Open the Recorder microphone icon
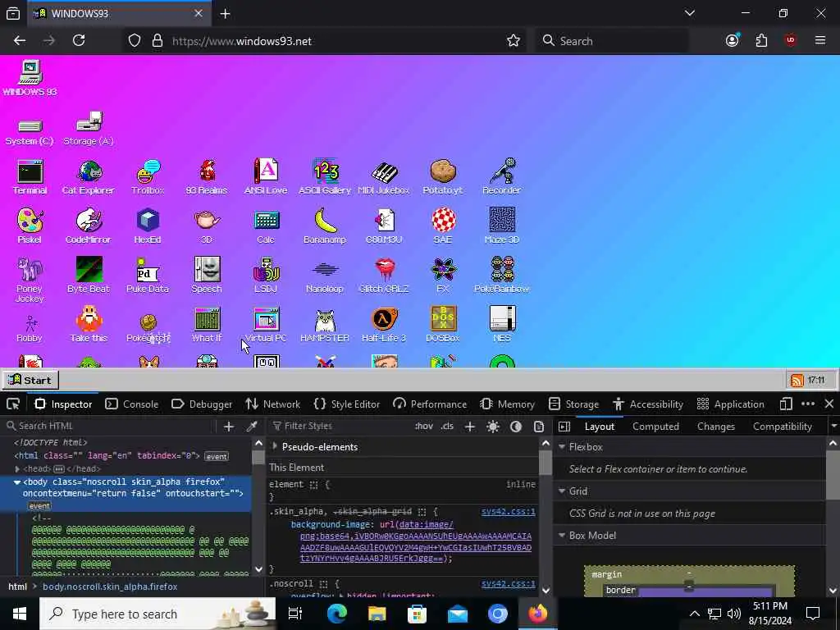Viewport: 840px width, 630px height. (x=502, y=177)
